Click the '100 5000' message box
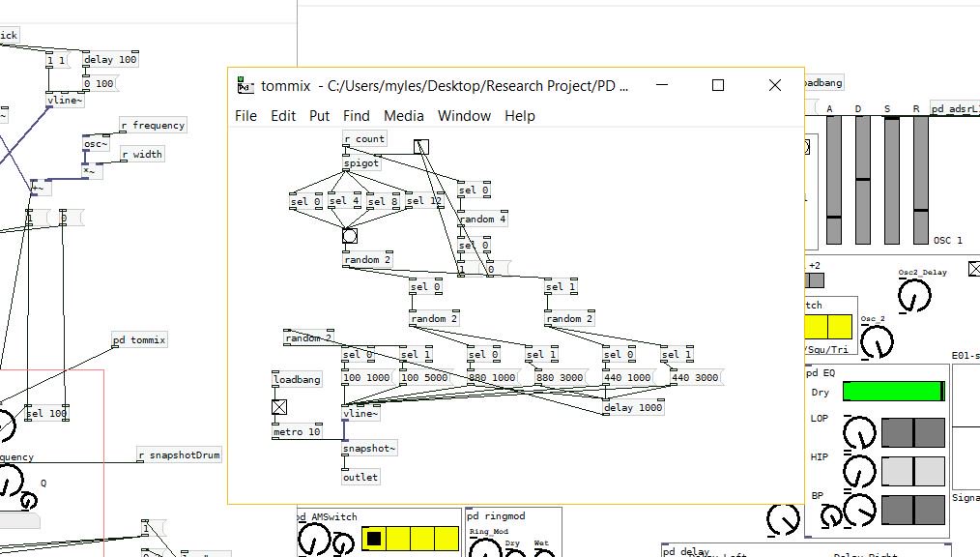 point(425,377)
